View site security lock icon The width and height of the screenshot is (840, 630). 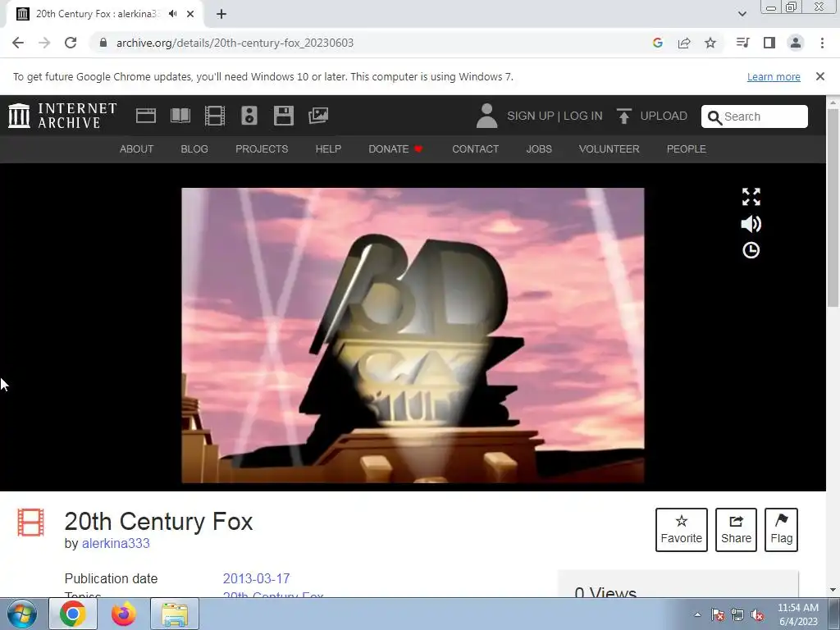coord(103,43)
